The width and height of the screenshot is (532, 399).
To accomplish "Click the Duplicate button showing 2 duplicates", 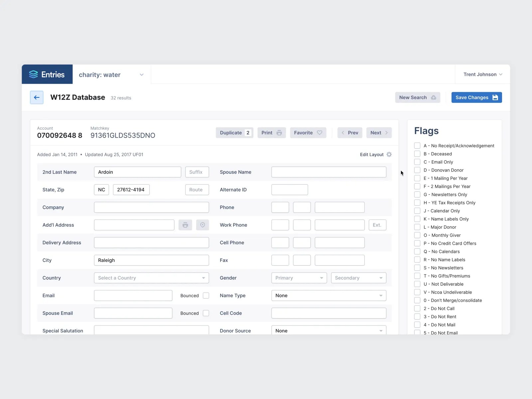I will pyautogui.click(x=234, y=133).
